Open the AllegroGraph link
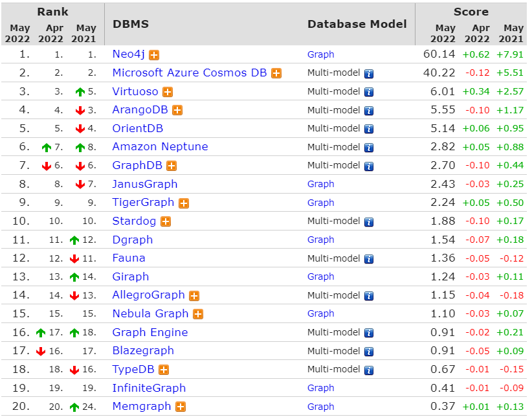Viewport: 532px width, 417px height. point(149,295)
